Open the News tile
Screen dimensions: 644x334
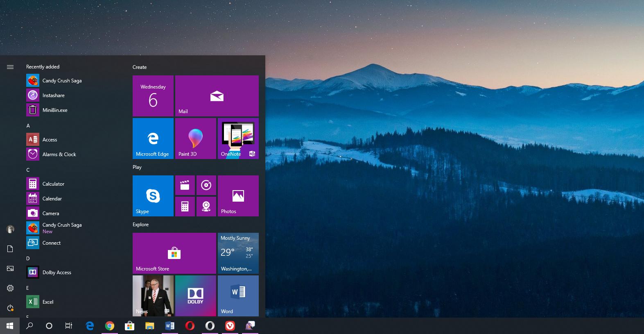tap(153, 296)
